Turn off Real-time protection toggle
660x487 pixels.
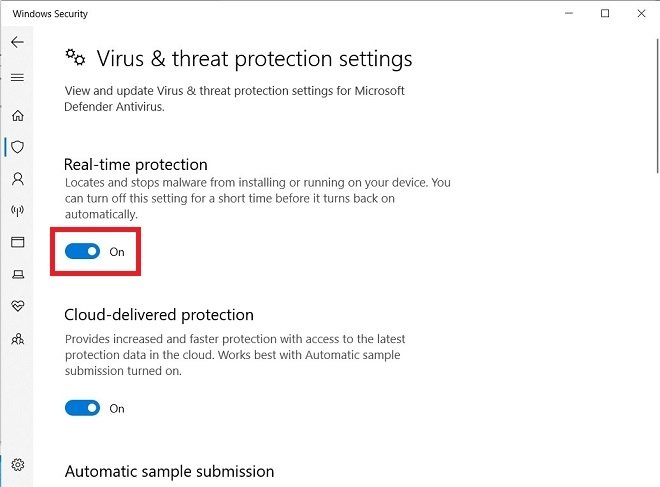(x=82, y=251)
